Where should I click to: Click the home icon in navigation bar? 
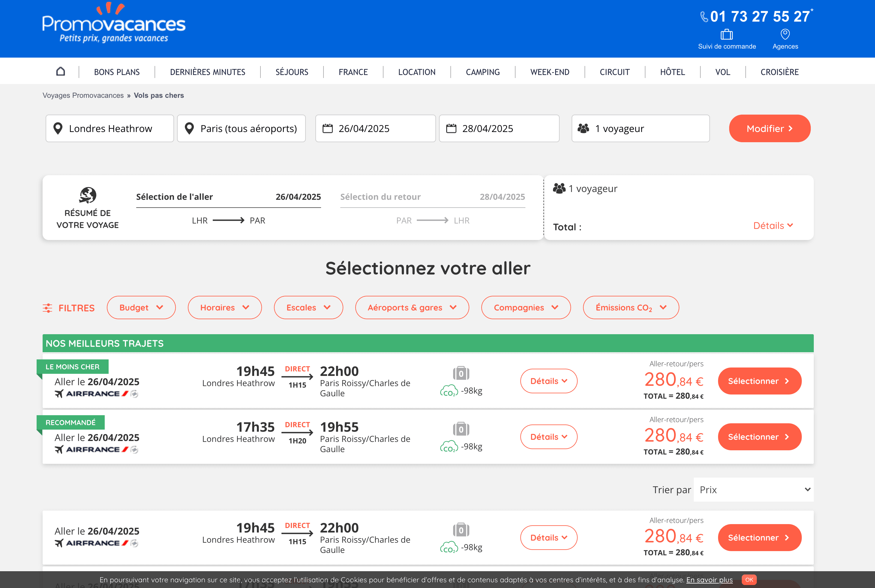[x=60, y=71]
